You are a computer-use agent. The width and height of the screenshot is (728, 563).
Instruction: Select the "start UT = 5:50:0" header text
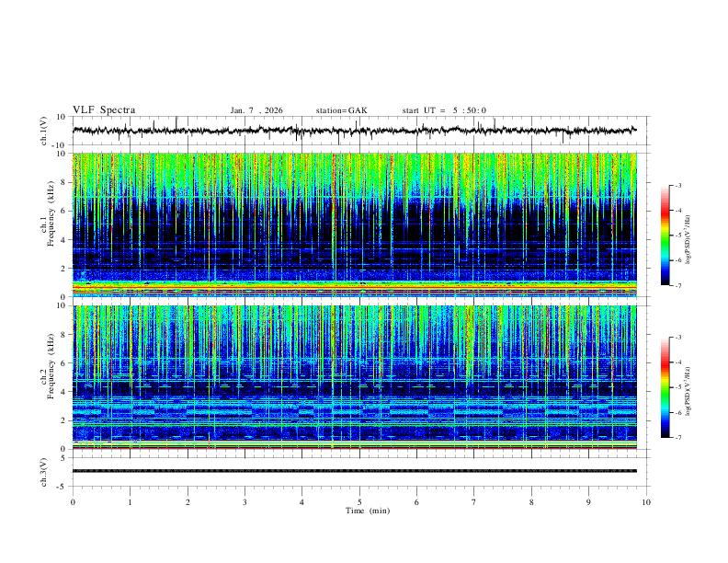click(444, 110)
